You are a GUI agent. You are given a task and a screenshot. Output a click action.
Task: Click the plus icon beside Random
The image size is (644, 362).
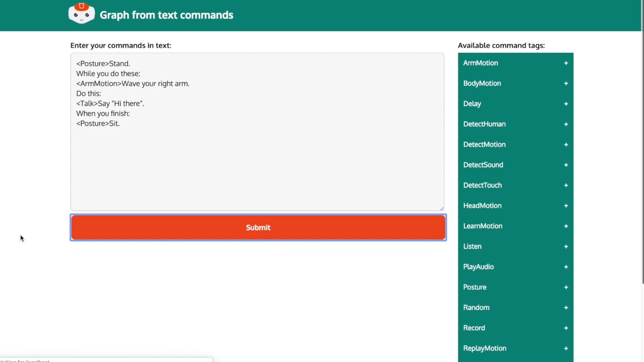(566, 308)
